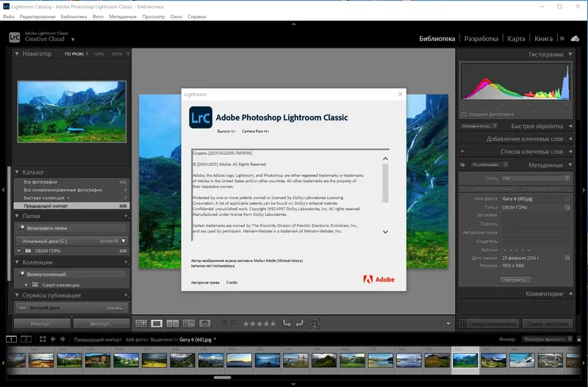The image size is (588, 387).
Task: Collapse the Навигатор panel
Action: [17, 54]
